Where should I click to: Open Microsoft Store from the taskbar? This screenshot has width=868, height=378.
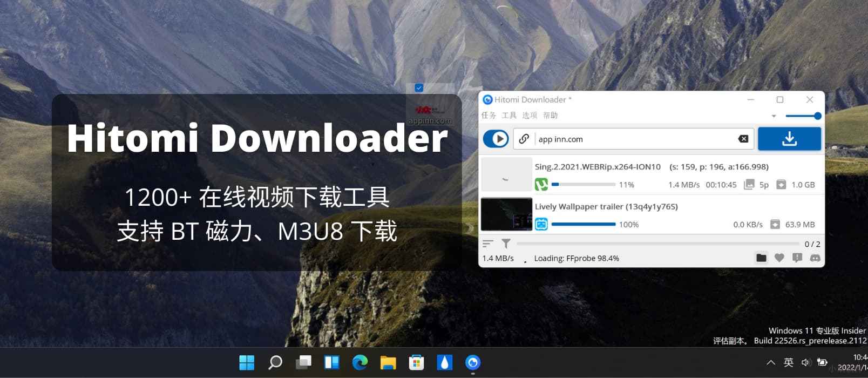[416, 362]
